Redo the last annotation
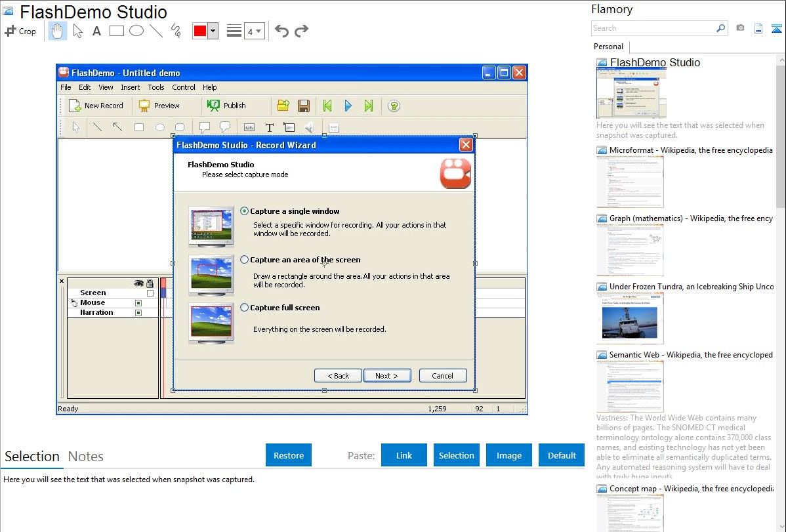Screen dimensions: 786x532 [x=301, y=31]
